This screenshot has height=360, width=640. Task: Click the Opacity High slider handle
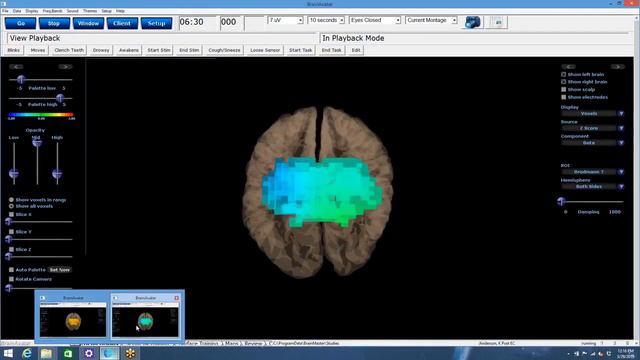pyautogui.click(x=57, y=174)
